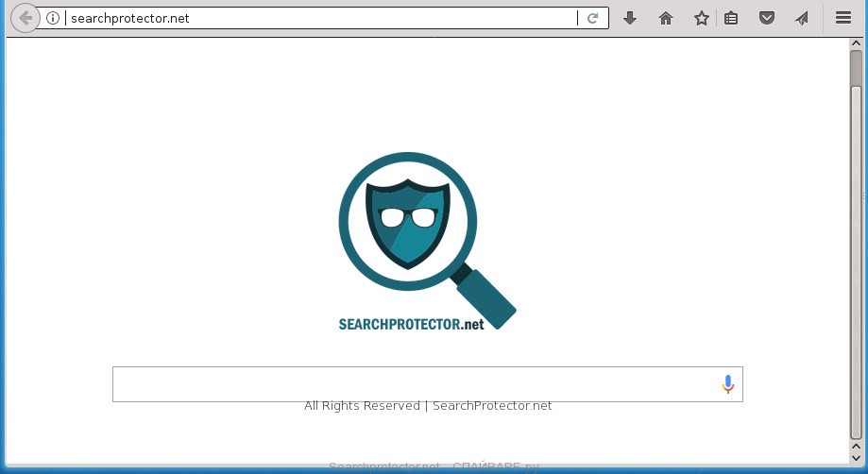Show bookmarks list icon
Image resolution: width=868 pixels, height=474 pixels.
(x=731, y=18)
